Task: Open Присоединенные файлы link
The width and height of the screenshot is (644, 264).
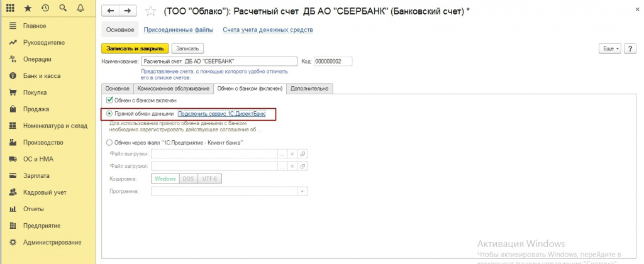Action: (178, 30)
